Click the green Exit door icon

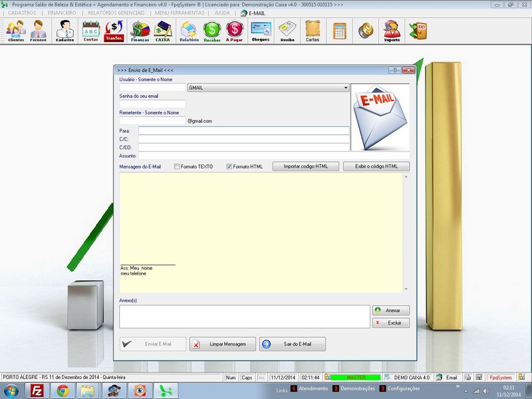tap(418, 31)
